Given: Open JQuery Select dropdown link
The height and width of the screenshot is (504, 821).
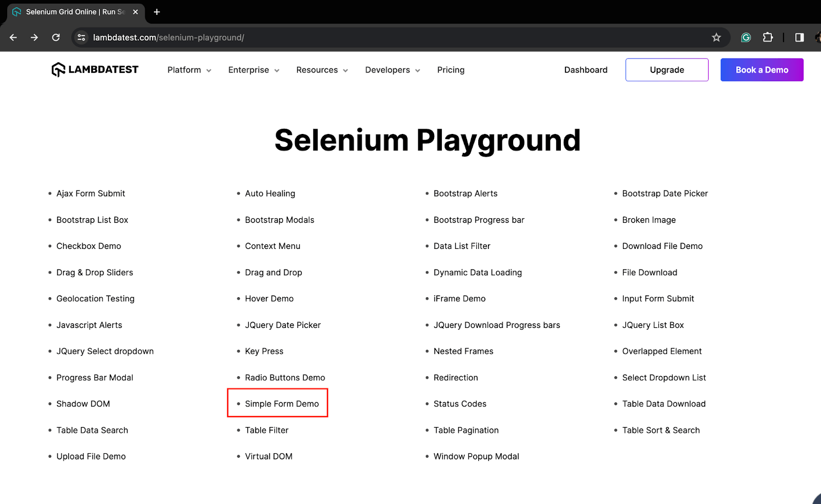Looking at the screenshot, I should [105, 351].
